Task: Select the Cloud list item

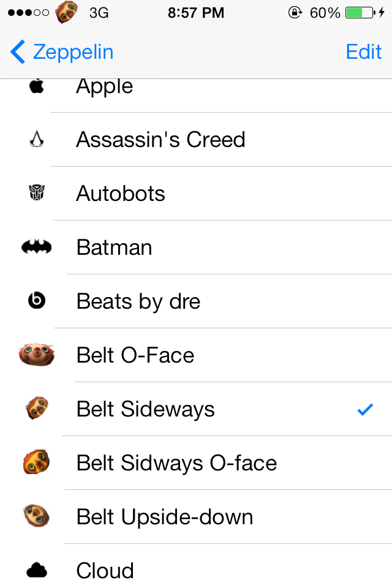Action: click(105, 570)
